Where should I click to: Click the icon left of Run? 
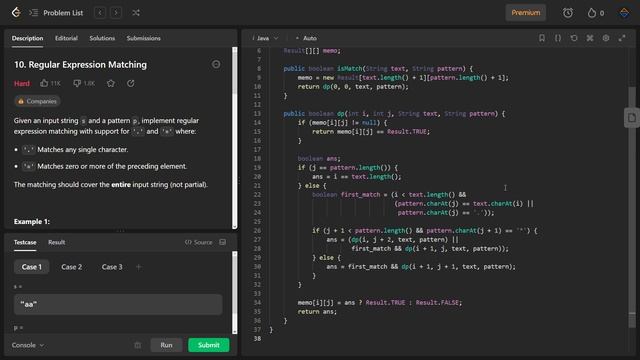point(138,345)
